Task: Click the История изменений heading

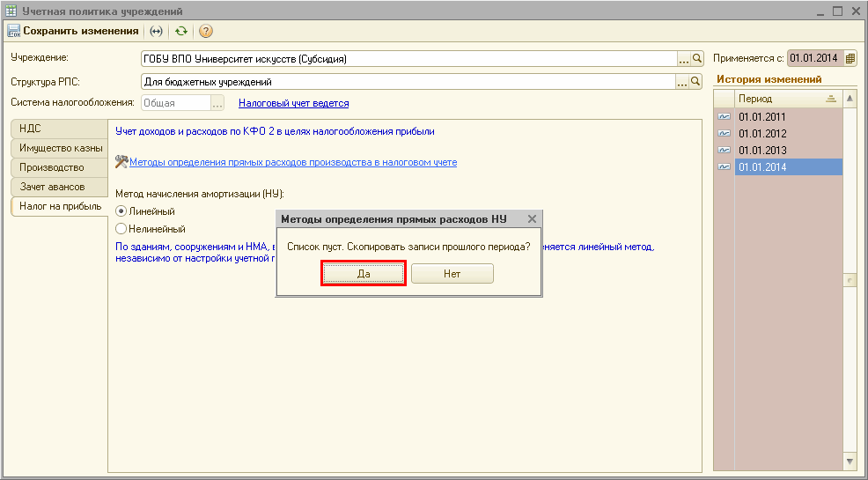Action: (769, 79)
